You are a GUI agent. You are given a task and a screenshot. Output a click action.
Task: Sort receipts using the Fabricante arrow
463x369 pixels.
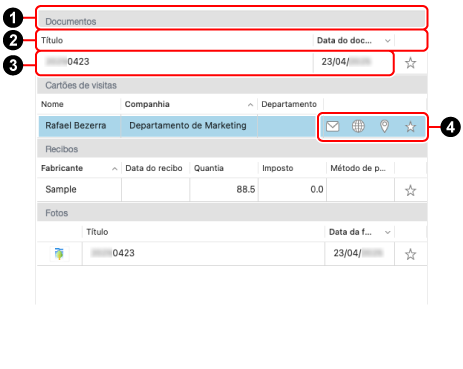tap(114, 169)
